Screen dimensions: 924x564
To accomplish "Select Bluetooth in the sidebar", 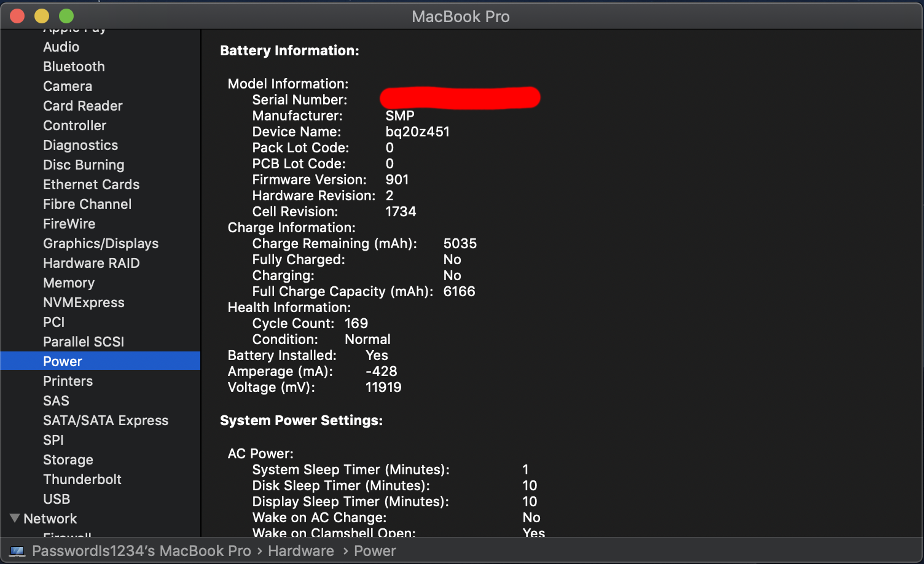I will pyautogui.click(x=74, y=66).
